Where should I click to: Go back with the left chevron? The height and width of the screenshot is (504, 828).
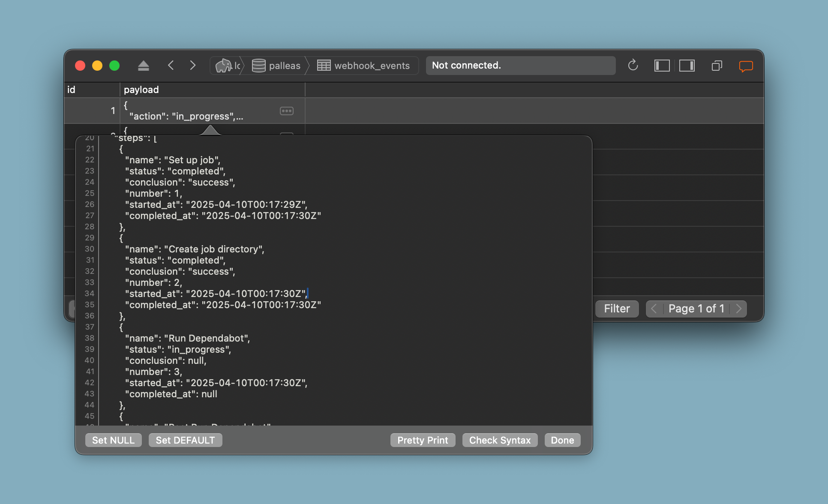click(171, 66)
